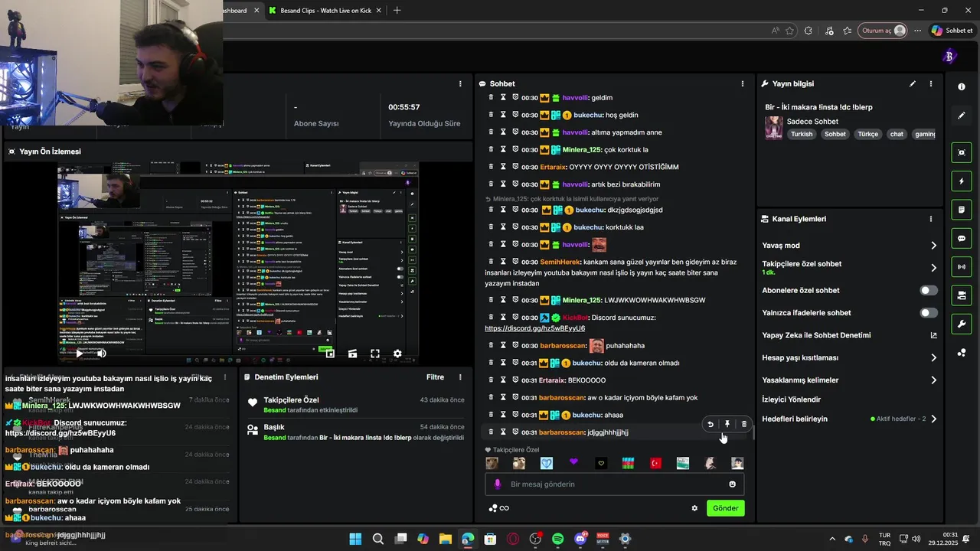Open the stats panel three-dot menu
This screenshot has height=551, width=980.
[460, 83]
